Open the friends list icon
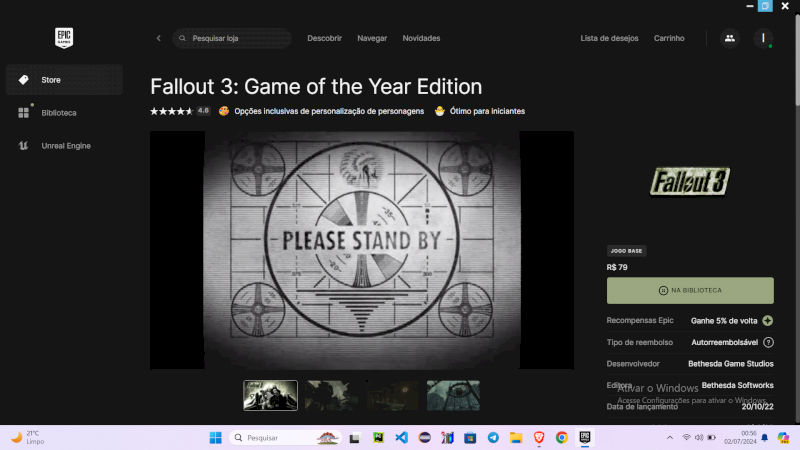Screen dimensions: 800x450 (729, 38)
